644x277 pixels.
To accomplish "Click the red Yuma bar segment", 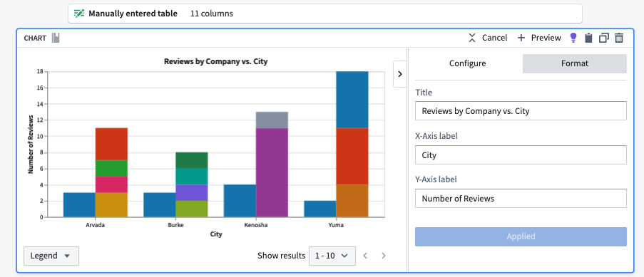I will click(x=352, y=157).
